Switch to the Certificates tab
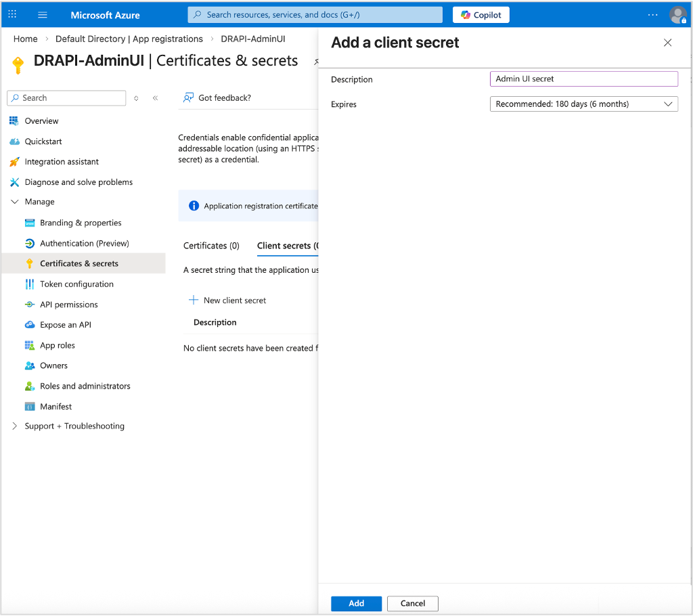Image resolution: width=693 pixels, height=616 pixels. pyautogui.click(x=211, y=246)
